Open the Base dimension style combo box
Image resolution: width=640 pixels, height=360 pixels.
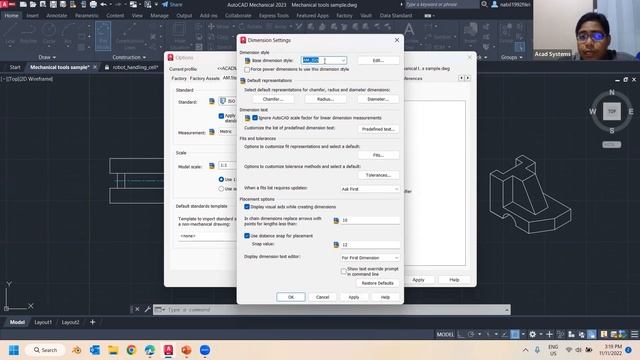click(x=324, y=60)
